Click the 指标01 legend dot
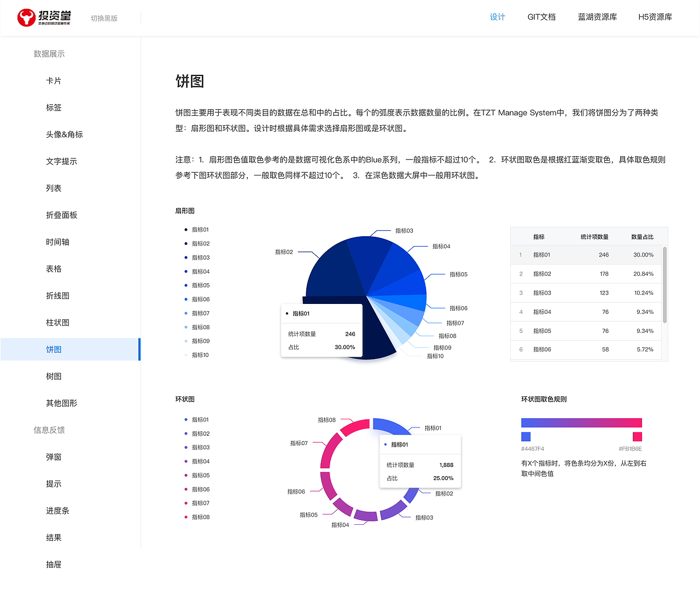 point(186,230)
